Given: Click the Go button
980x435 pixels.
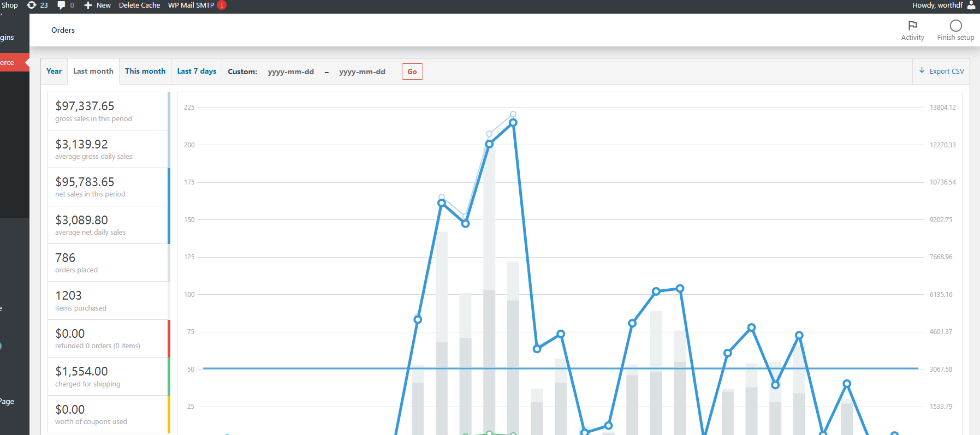Looking at the screenshot, I should pyautogui.click(x=412, y=71).
